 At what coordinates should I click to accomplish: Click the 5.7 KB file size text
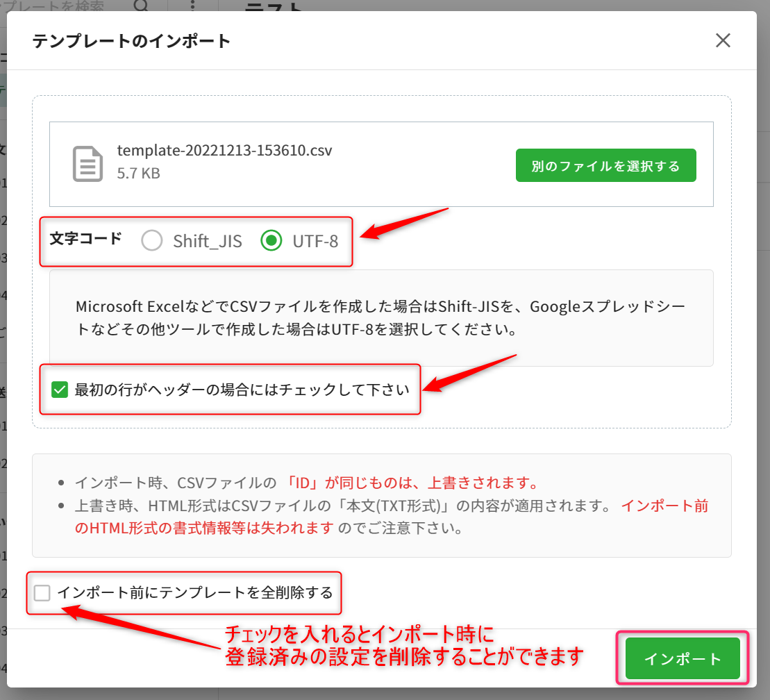[138, 173]
